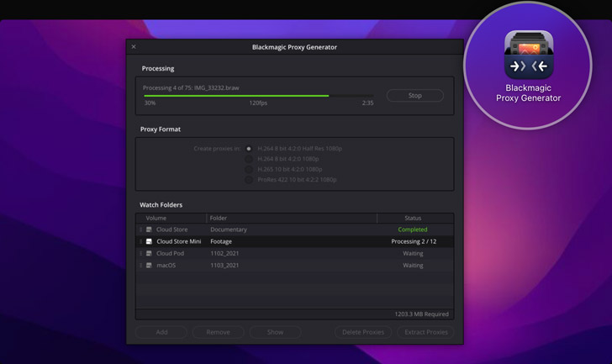
Task: Click the drag handle of macOS row
Action: 140,266
